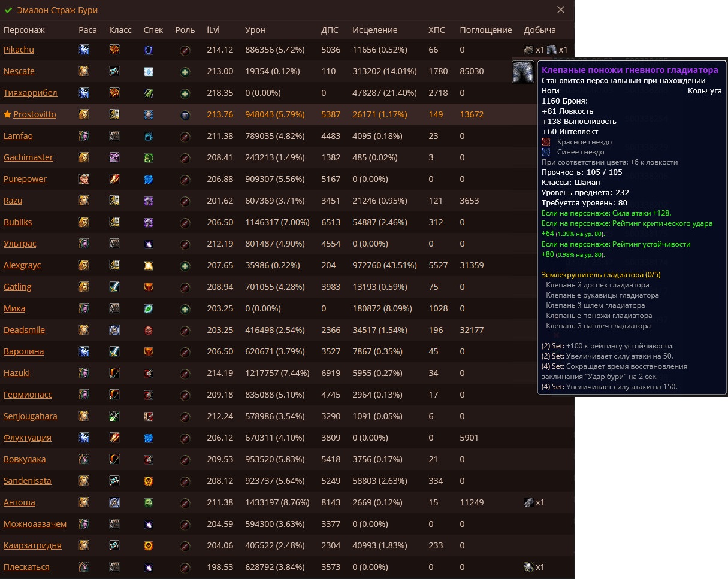Click the iLvl column header

tap(213, 30)
